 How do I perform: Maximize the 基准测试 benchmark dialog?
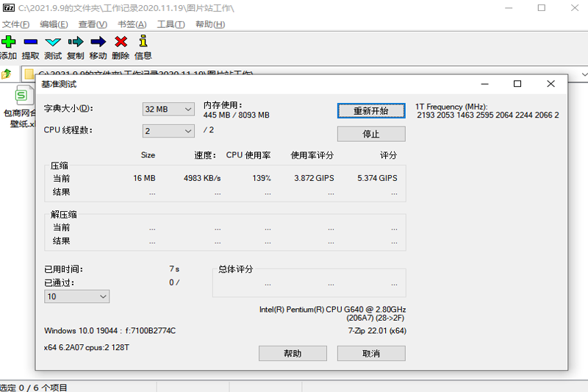[517, 84]
